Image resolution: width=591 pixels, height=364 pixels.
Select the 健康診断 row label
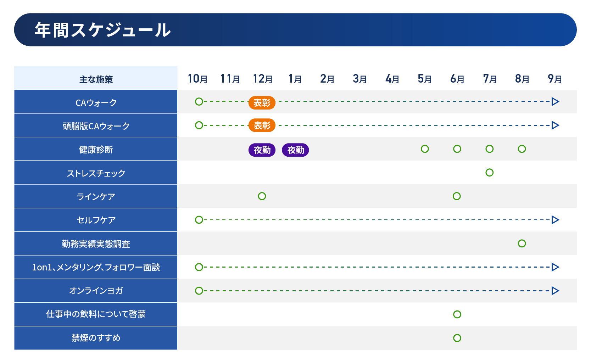pyautogui.click(x=96, y=149)
